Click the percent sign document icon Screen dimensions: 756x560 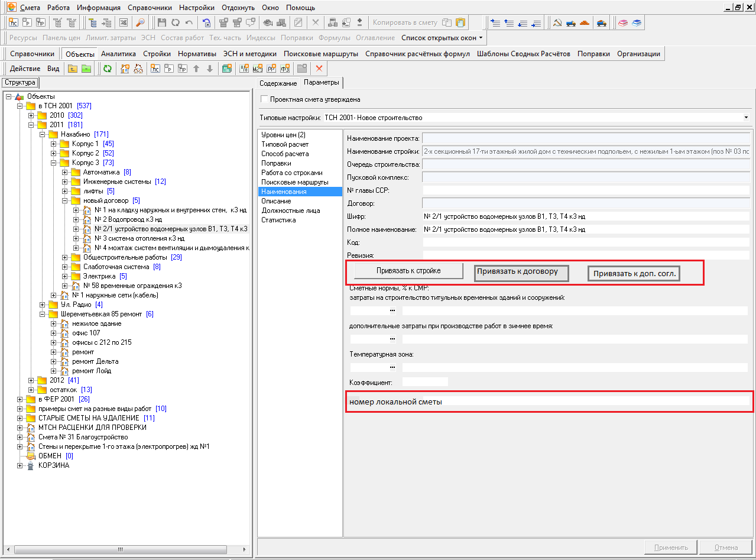[244, 69]
